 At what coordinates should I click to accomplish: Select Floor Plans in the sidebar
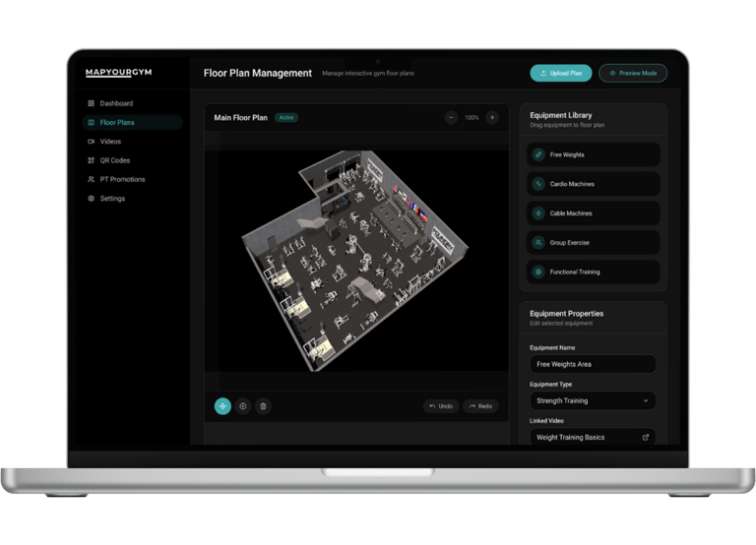coord(132,122)
